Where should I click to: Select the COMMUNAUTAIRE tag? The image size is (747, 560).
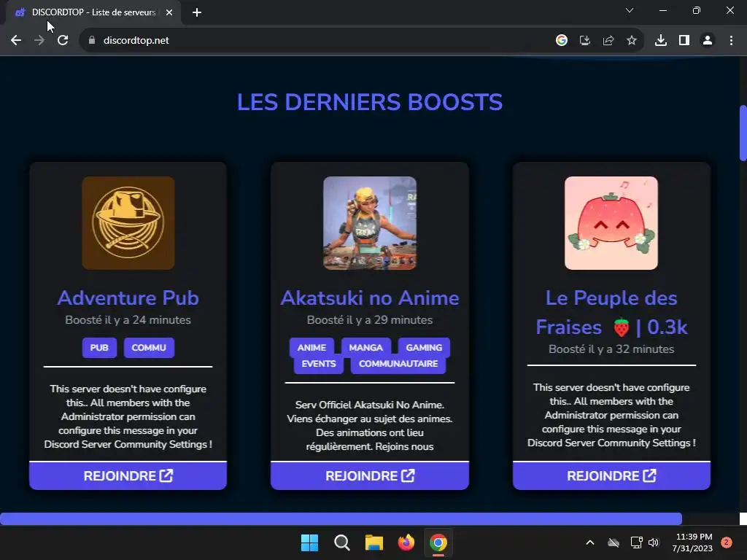coord(398,364)
